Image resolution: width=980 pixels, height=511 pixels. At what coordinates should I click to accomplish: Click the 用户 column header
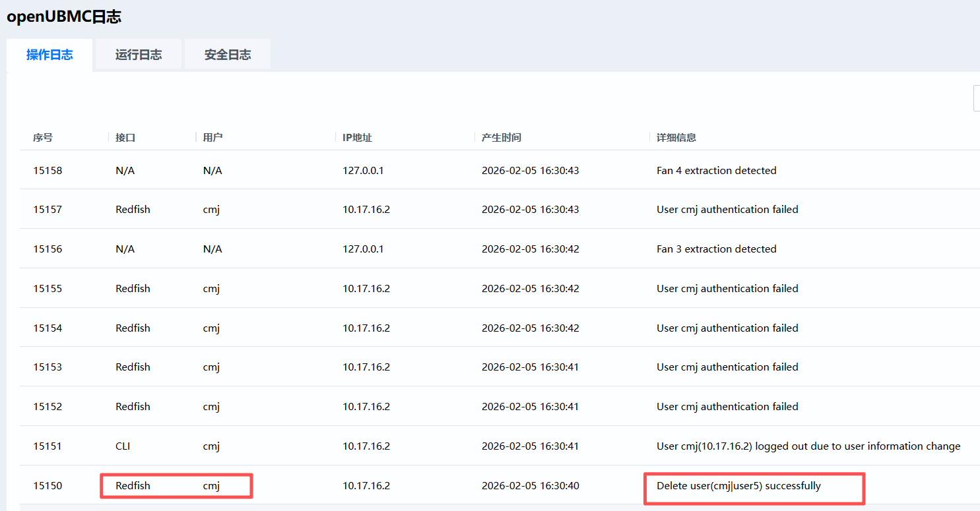point(212,138)
